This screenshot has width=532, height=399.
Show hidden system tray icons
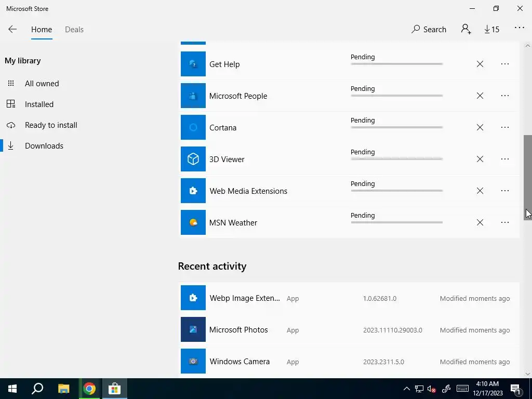coord(406,389)
